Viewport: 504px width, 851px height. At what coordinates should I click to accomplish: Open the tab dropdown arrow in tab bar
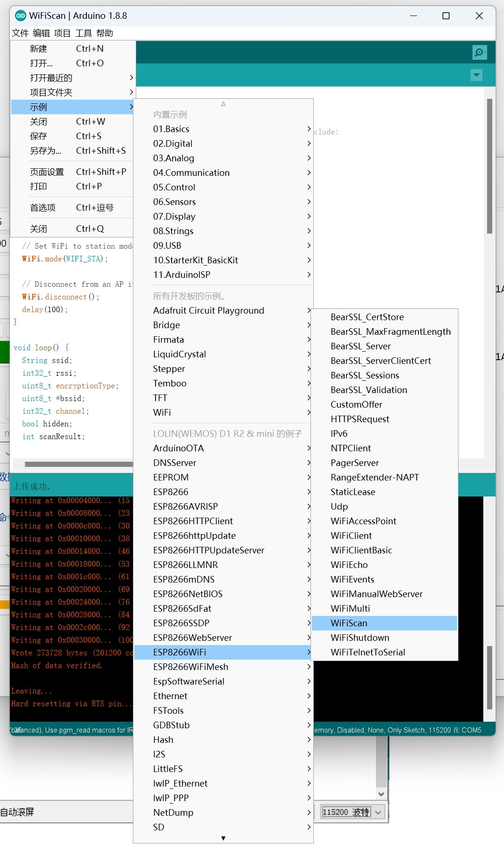(x=476, y=75)
